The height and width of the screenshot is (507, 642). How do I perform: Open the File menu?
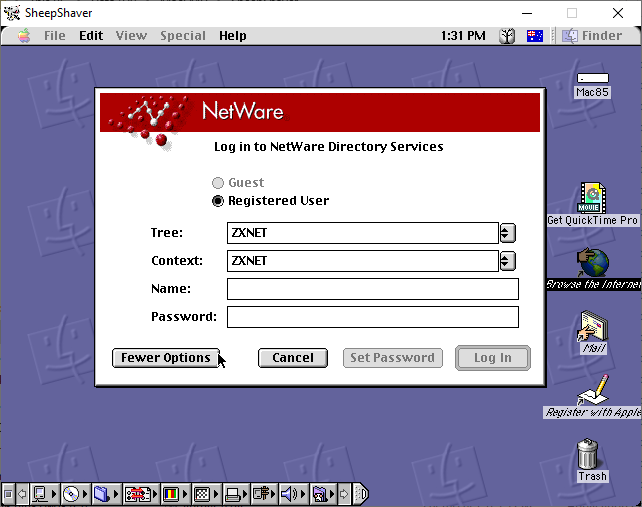coord(55,36)
